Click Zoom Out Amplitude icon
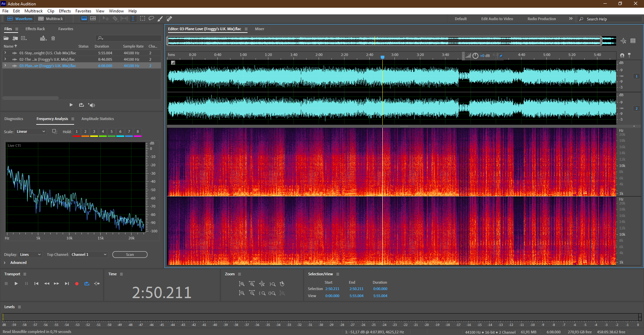Image resolution: width=644 pixels, height=335 pixels. pyautogui.click(x=241, y=293)
